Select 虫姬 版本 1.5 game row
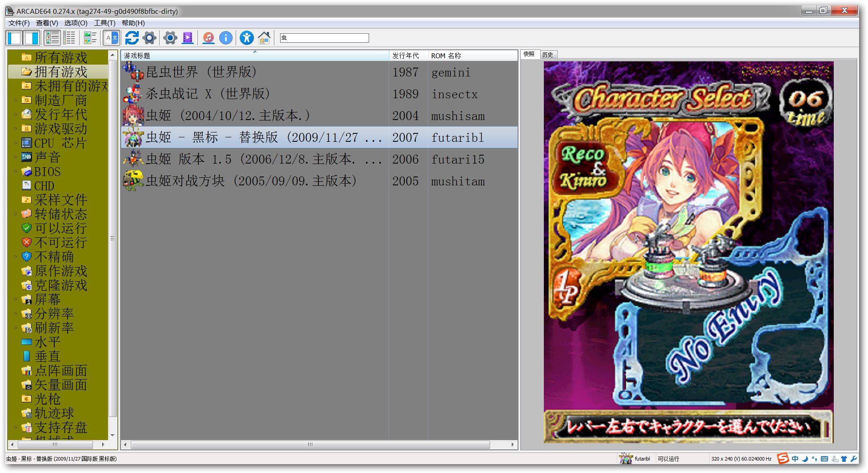The height and width of the screenshot is (473, 868). click(319, 159)
